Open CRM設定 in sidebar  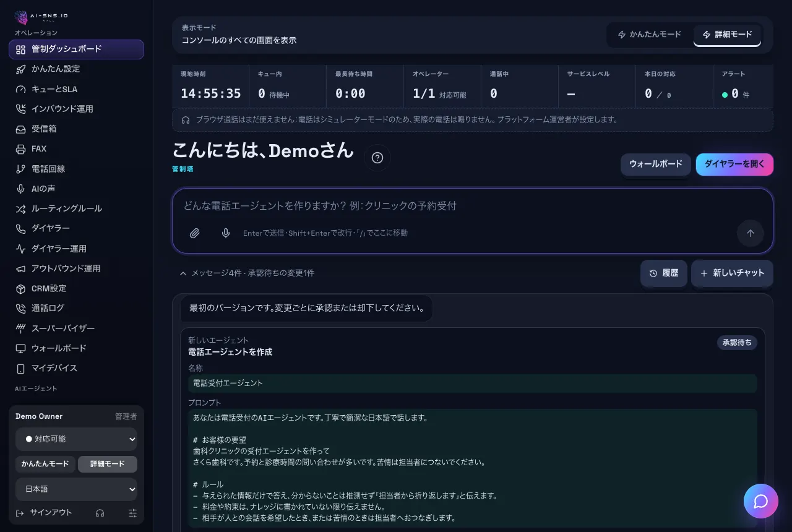click(76, 289)
